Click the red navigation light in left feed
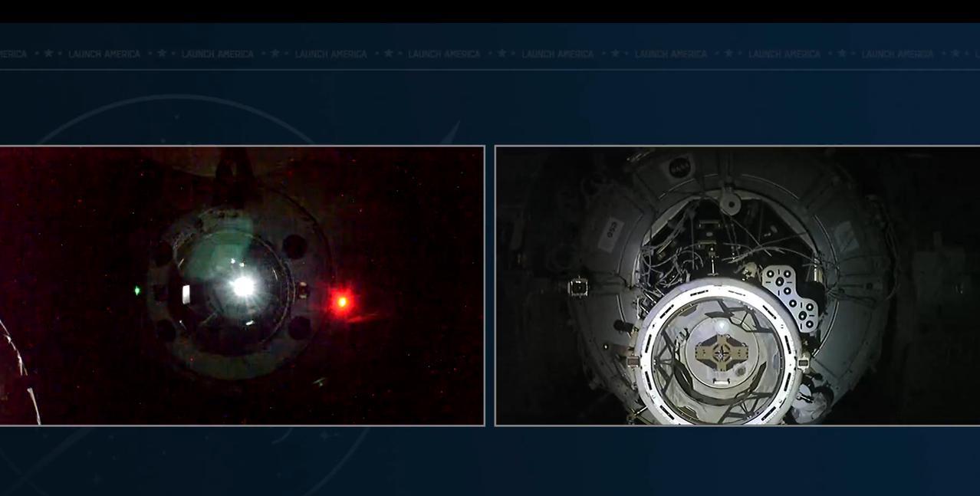This screenshot has height=496, width=980. pos(342,301)
